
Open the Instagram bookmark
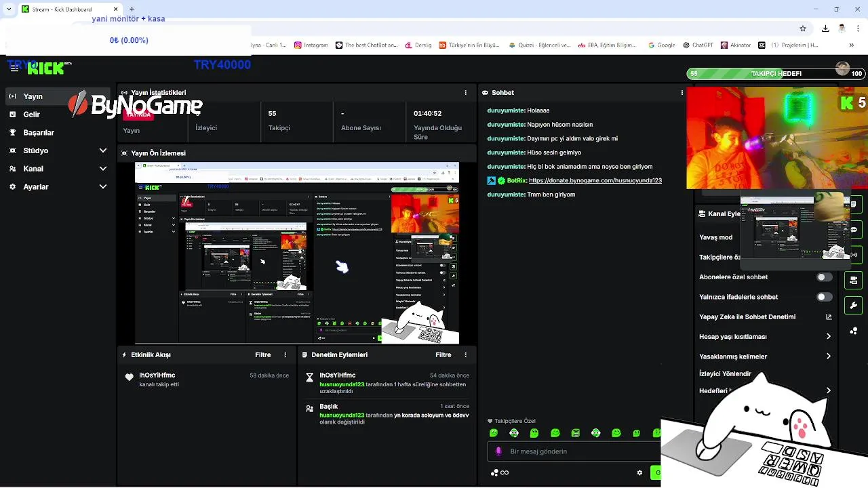[311, 45]
